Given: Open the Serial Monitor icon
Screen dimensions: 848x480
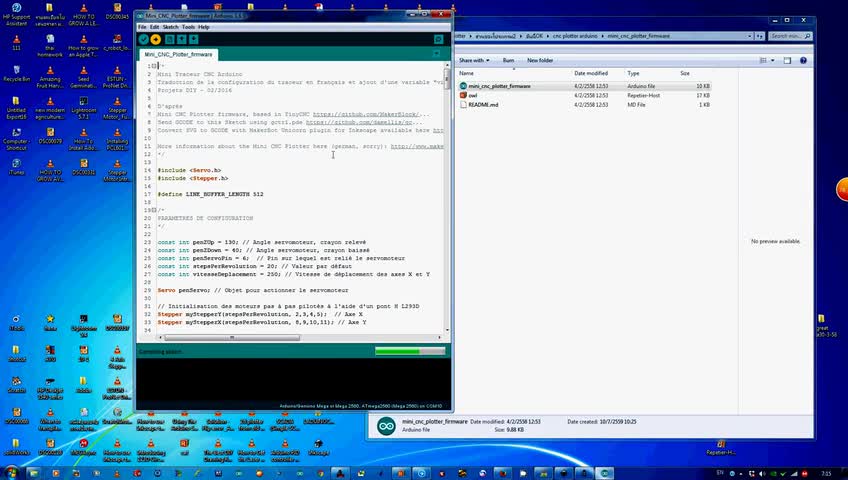Looking at the screenshot, I should [x=439, y=39].
